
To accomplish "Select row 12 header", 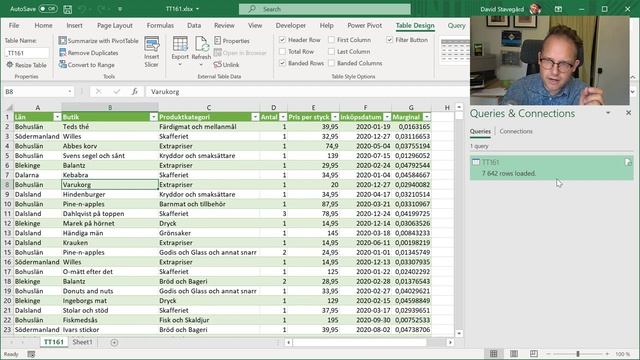I will (x=7, y=223).
